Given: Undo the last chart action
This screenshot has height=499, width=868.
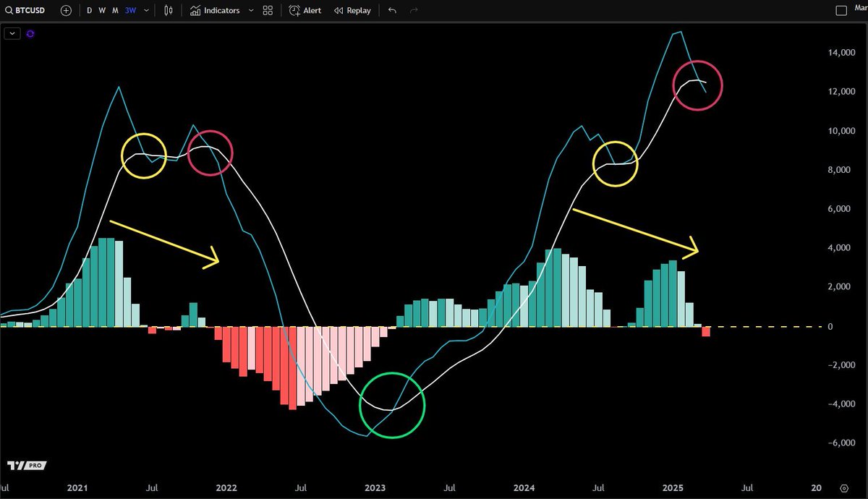Looking at the screenshot, I should point(392,11).
